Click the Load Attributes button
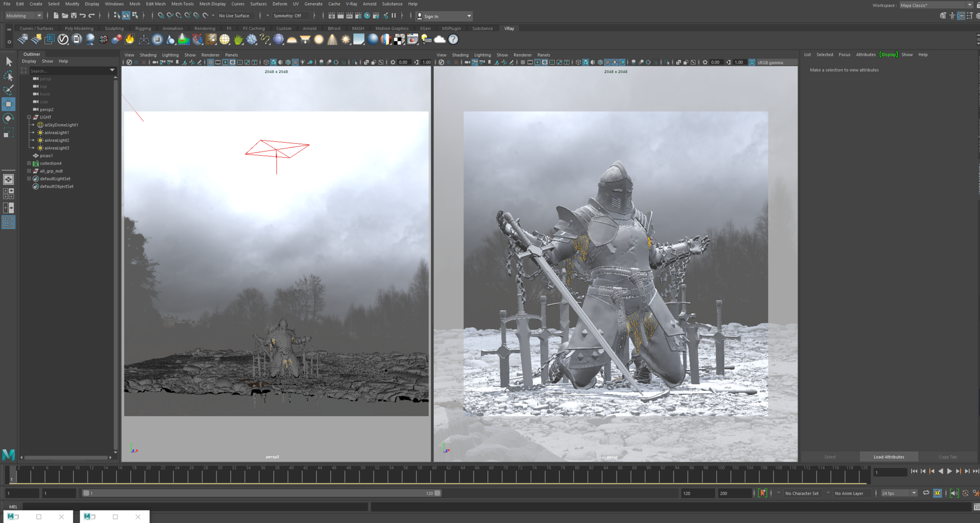This screenshot has width=980, height=523. (x=889, y=457)
